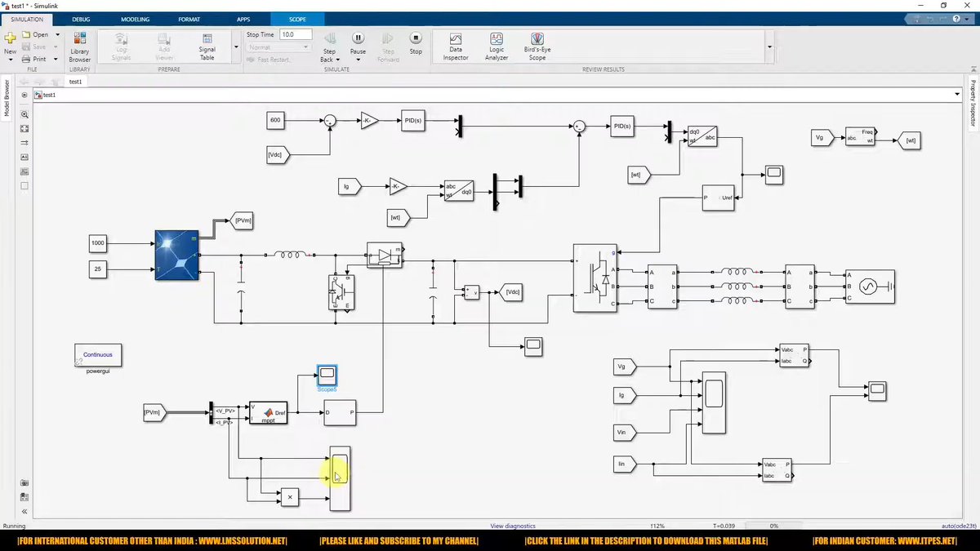Click the Open folder icon
Screen dimensions: 980x551
point(27,34)
